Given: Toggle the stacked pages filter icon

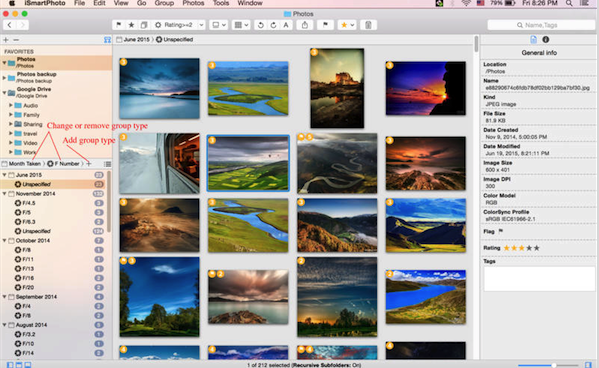Looking at the screenshot, I should click(144, 25).
